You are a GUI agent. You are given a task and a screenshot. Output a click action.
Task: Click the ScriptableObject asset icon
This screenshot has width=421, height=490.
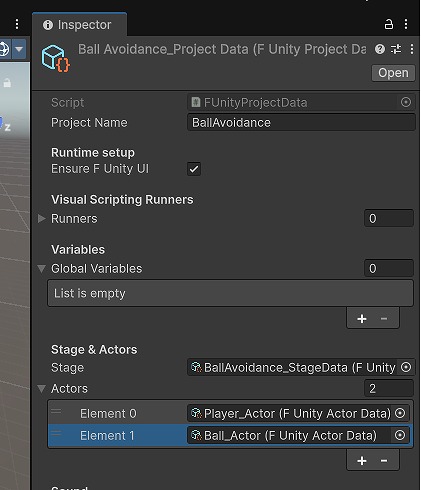[56, 58]
